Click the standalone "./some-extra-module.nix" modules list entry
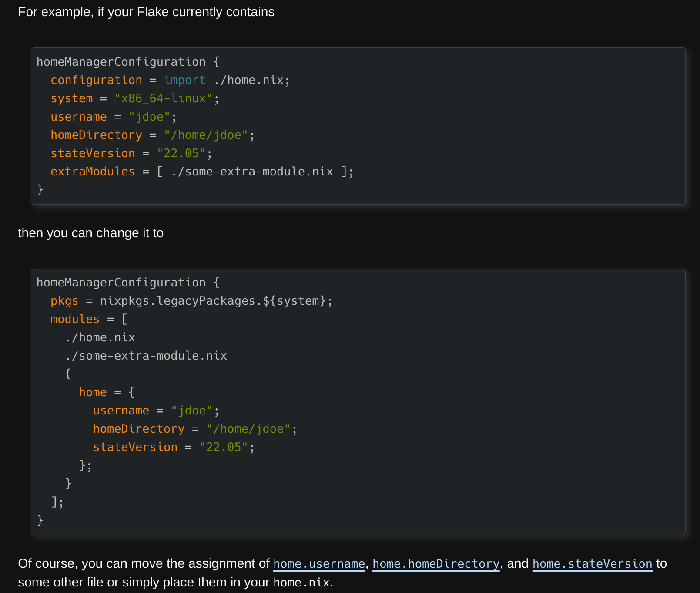Viewport: 700px width, 593px height. (x=146, y=356)
